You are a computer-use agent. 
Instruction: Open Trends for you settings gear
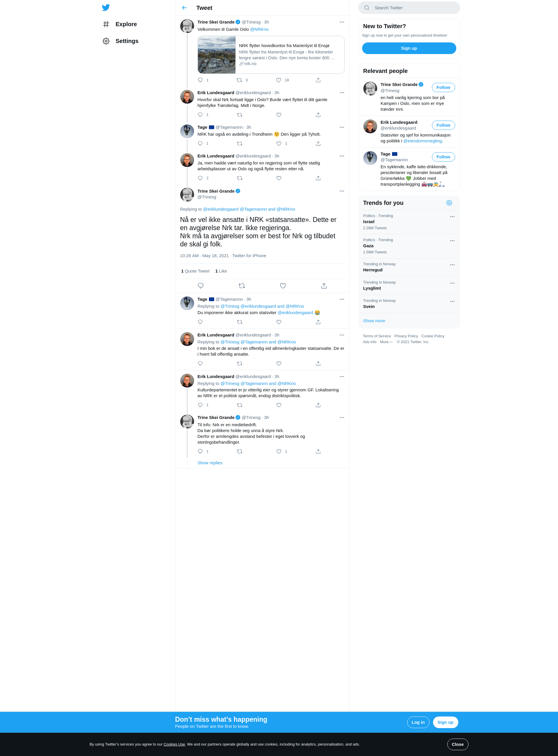click(x=449, y=203)
